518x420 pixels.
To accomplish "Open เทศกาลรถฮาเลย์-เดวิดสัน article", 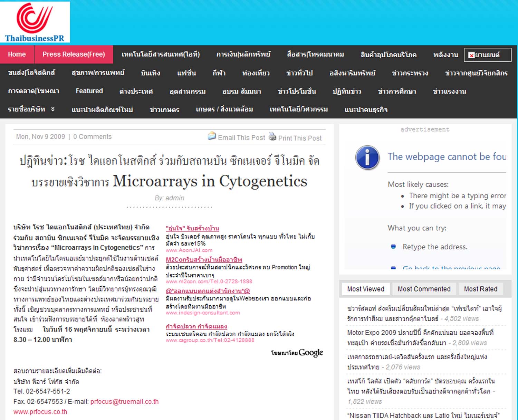I will [417, 362].
